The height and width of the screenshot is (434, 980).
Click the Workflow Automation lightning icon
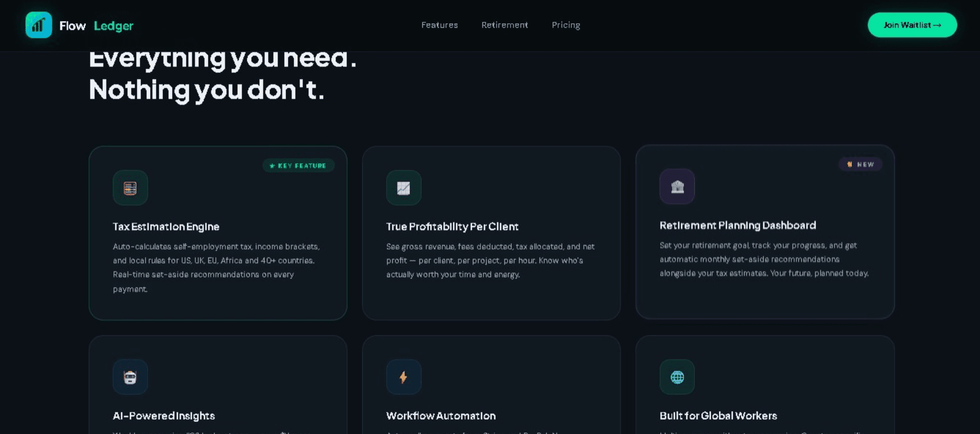[404, 376]
